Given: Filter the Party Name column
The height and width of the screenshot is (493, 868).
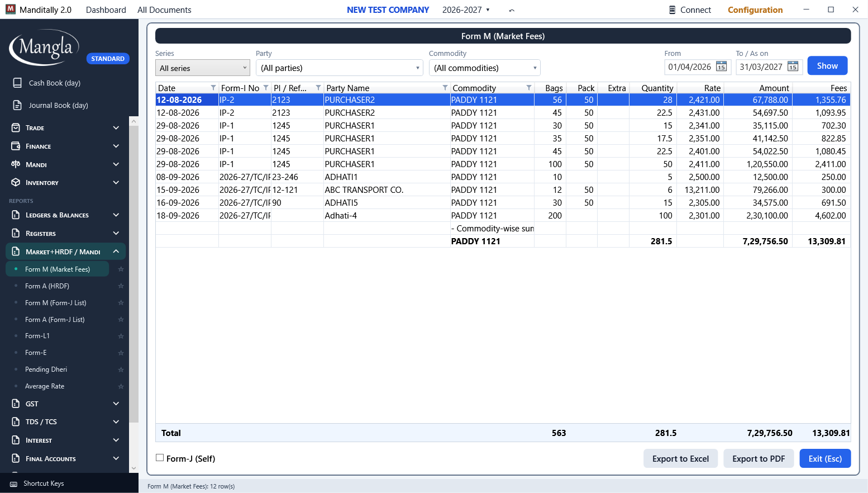Looking at the screenshot, I should pos(445,88).
